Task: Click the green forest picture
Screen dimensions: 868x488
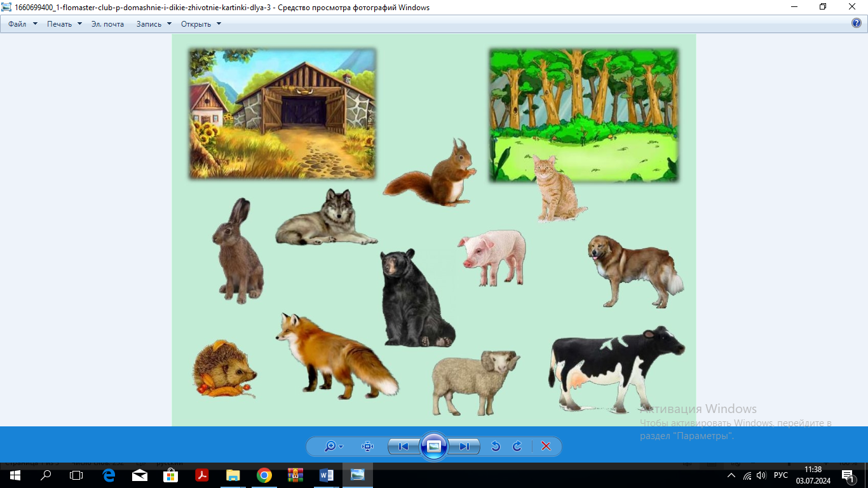Action: [x=583, y=115]
